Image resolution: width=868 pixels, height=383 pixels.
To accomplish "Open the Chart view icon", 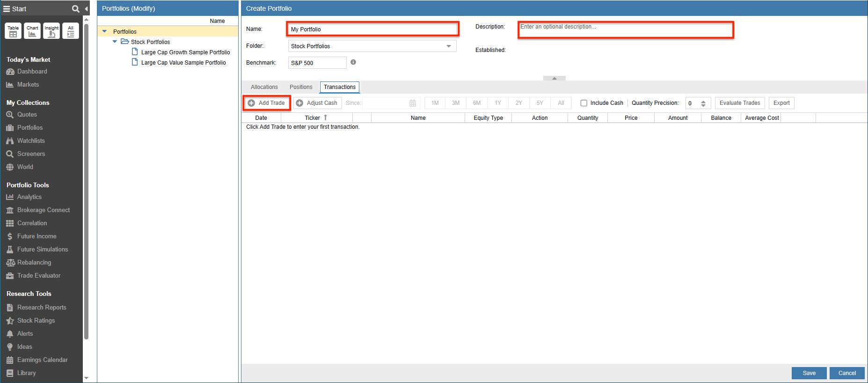I will (32, 31).
